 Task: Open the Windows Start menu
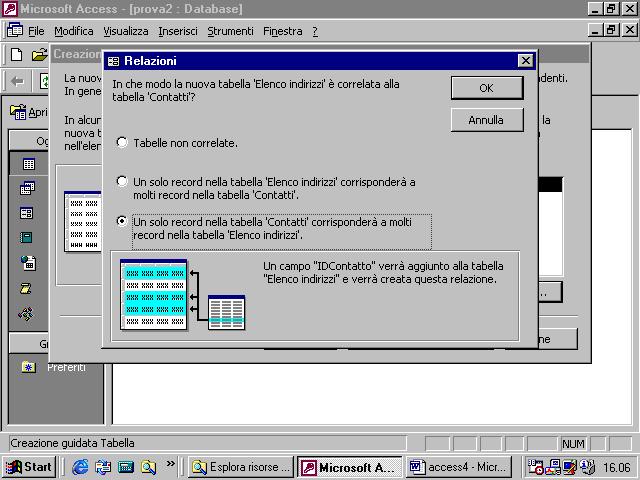29,467
